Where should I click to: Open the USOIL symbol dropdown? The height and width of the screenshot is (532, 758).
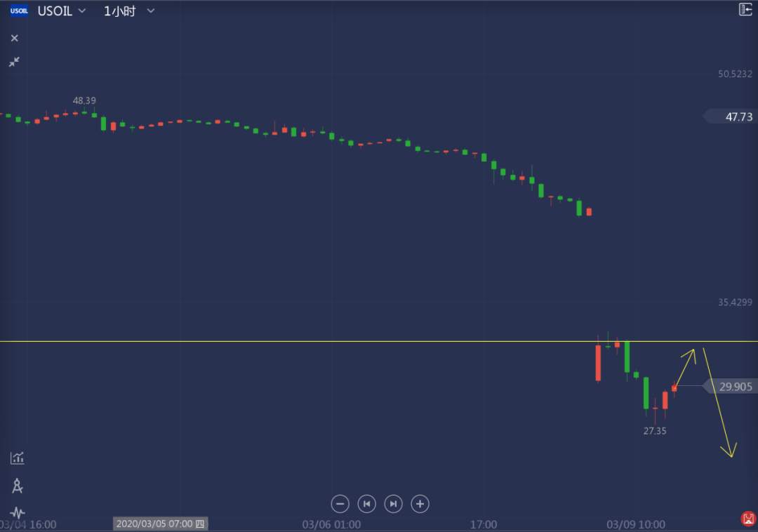pyautogui.click(x=62, y=11)
